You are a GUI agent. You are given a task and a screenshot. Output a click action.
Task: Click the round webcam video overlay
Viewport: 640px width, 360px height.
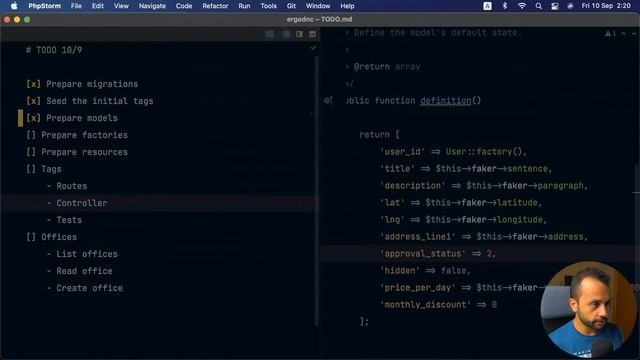click(589, 310)
